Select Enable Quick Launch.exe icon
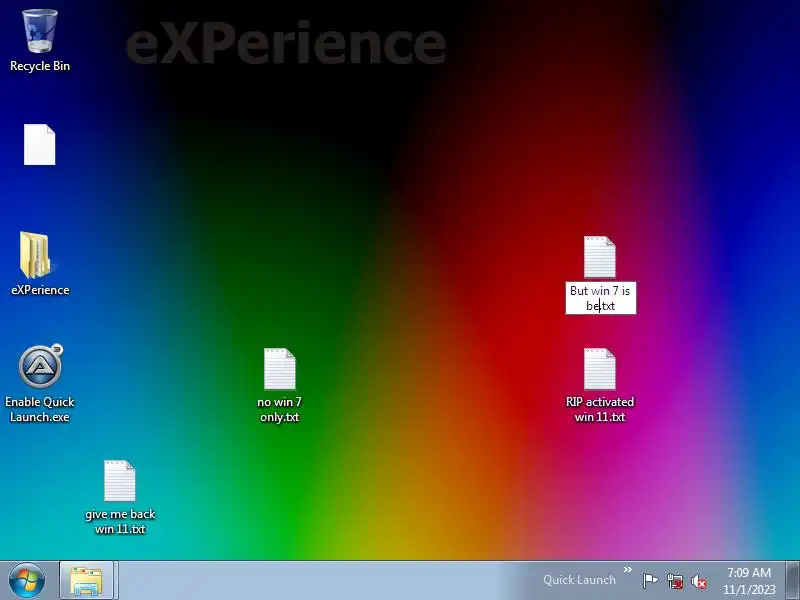Screen dimensions: 800x600 click(40, 366)
